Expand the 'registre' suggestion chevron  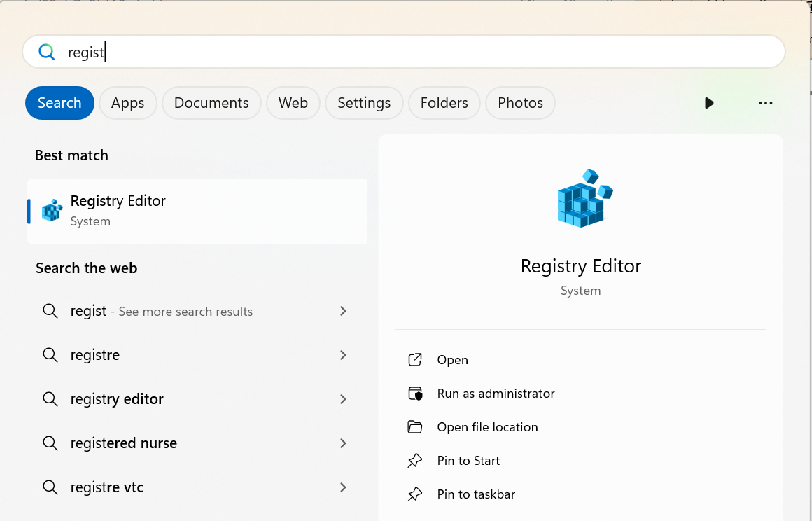coord(343,355)
